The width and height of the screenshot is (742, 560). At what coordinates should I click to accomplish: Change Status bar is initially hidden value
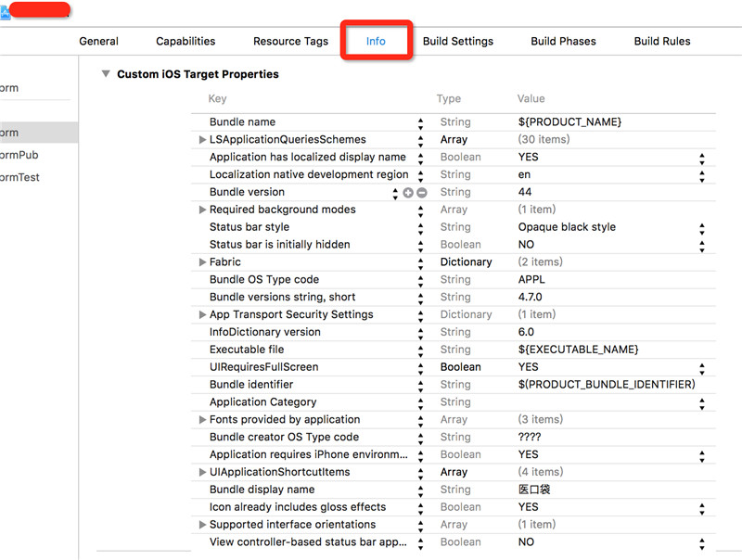[x=701, y=246]
